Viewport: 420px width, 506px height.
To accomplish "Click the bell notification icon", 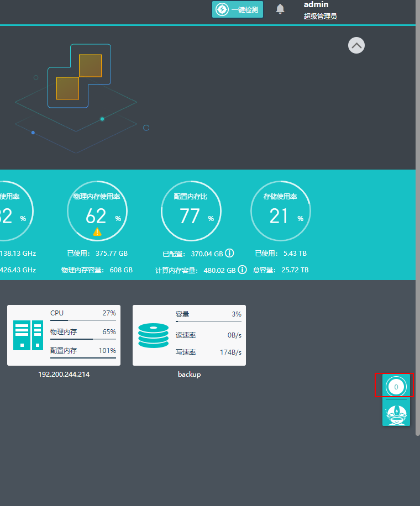I will 280,9.
